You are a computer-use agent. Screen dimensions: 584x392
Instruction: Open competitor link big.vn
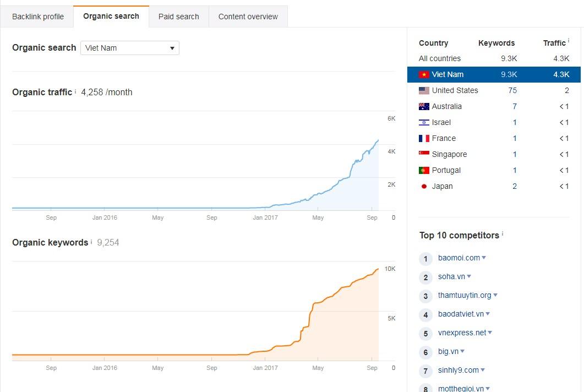pos(448,351)
